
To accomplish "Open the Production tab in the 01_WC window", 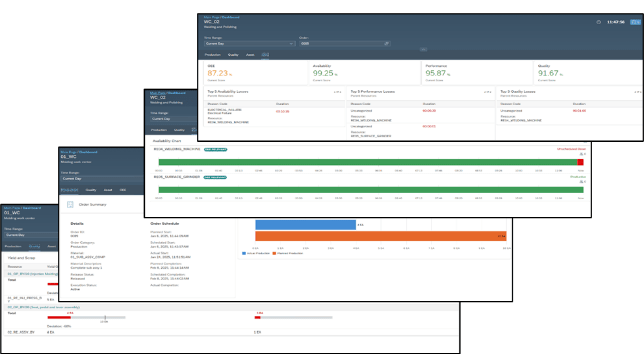I will click(69, 190).
